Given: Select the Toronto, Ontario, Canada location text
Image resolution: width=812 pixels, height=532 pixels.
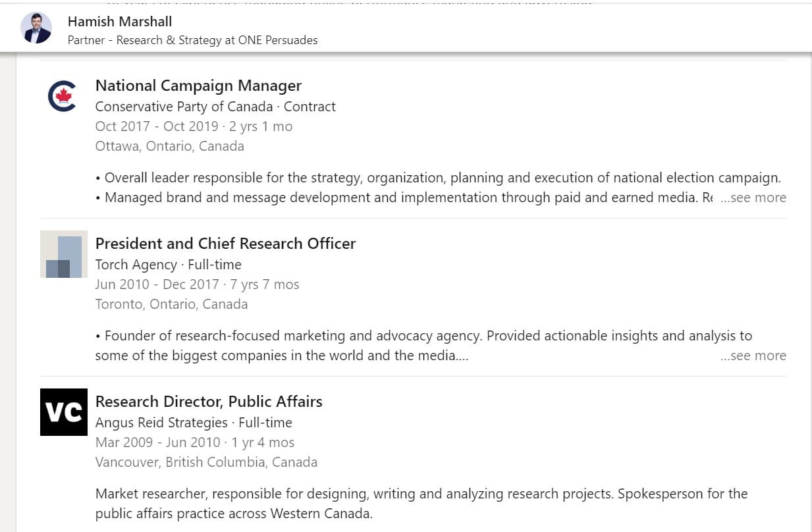Looking at the screenshot, I should click(x=171, y=304).
